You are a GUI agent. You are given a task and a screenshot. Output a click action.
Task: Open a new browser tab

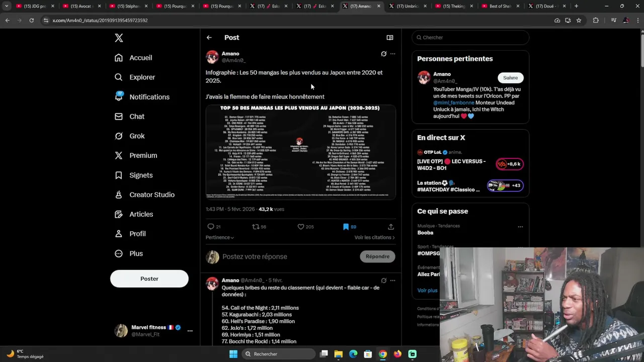(576, 6)
